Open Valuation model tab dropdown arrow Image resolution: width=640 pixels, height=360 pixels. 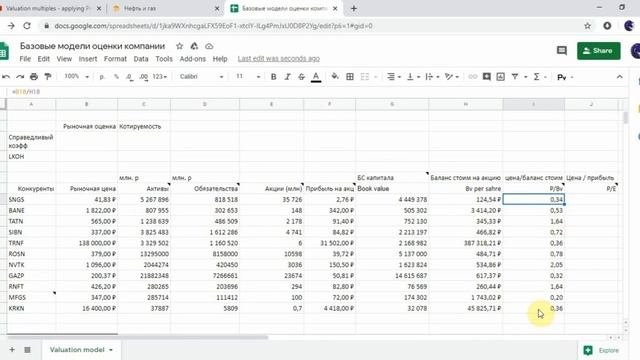111,350
